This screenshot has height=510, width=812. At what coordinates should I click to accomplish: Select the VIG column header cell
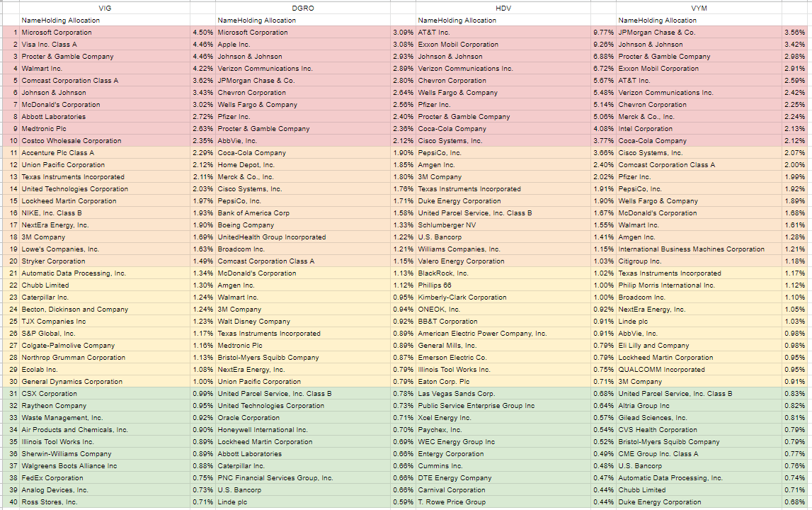point(105,8)
